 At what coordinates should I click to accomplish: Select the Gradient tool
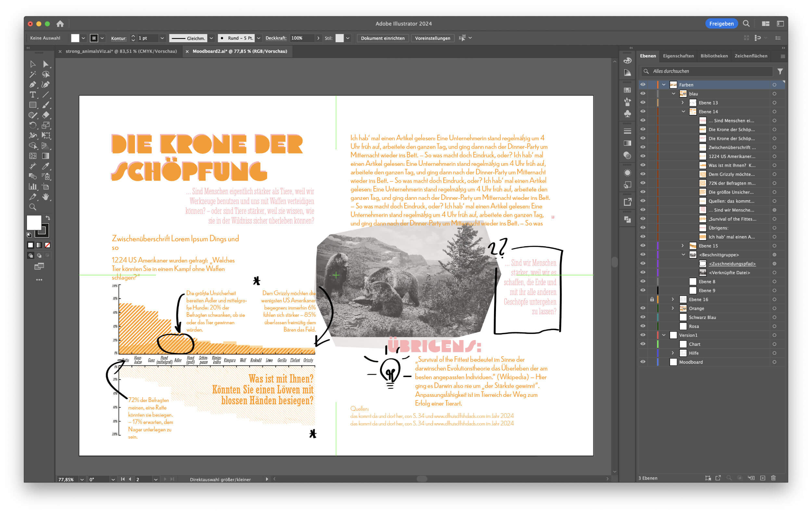45,156
